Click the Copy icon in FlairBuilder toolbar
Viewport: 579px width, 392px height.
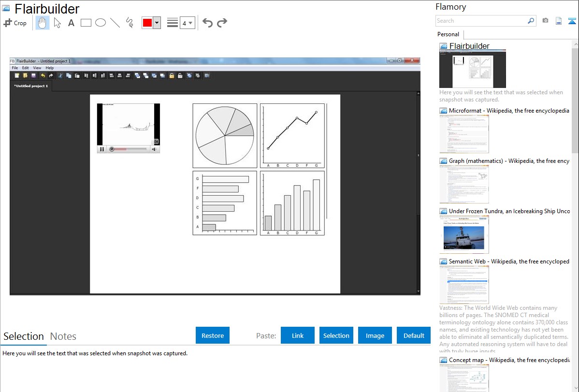point(69,76)
